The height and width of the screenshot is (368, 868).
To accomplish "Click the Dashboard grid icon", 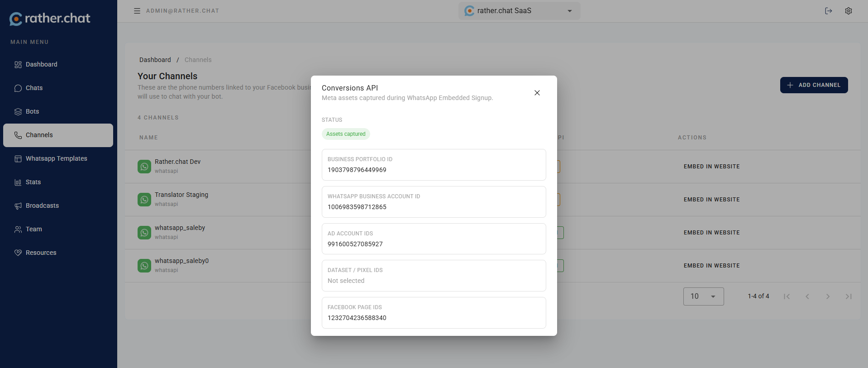I will pos(18,65).
